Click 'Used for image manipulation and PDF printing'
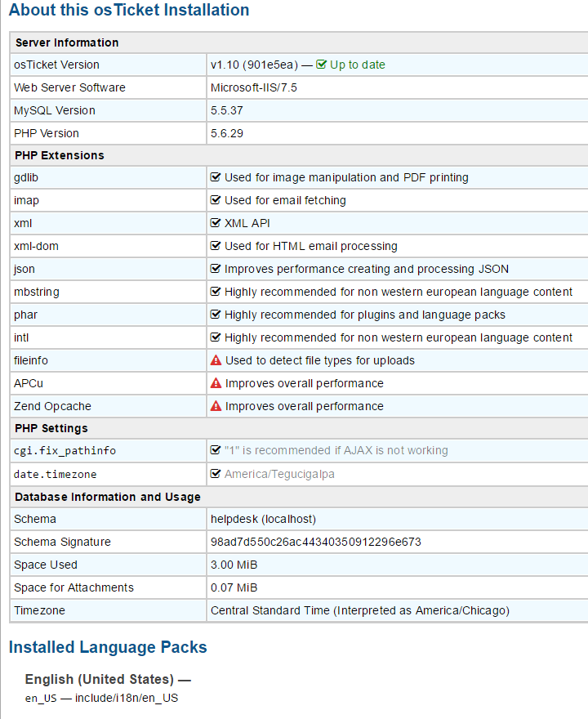Screen dimensions: 588x719 [x=346, y=177]
